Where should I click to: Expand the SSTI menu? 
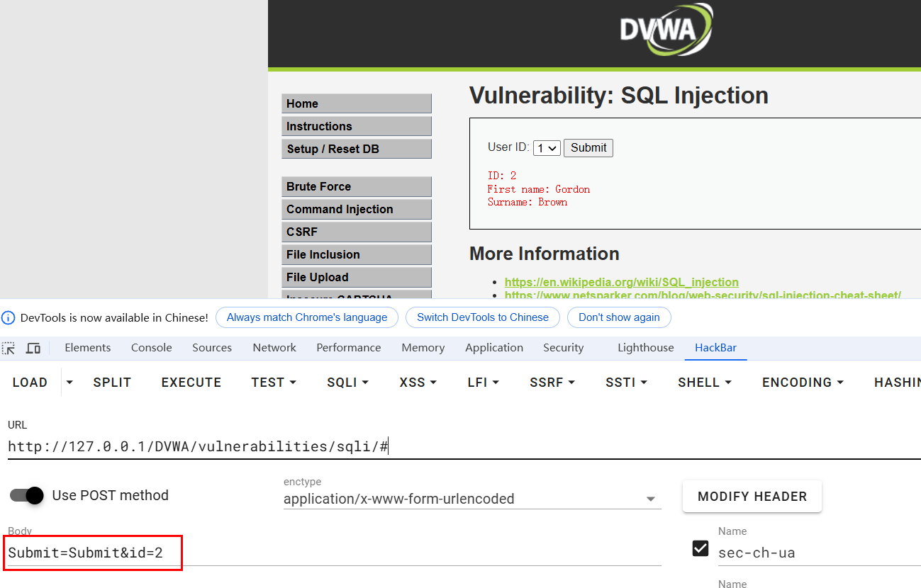point(627,383)
